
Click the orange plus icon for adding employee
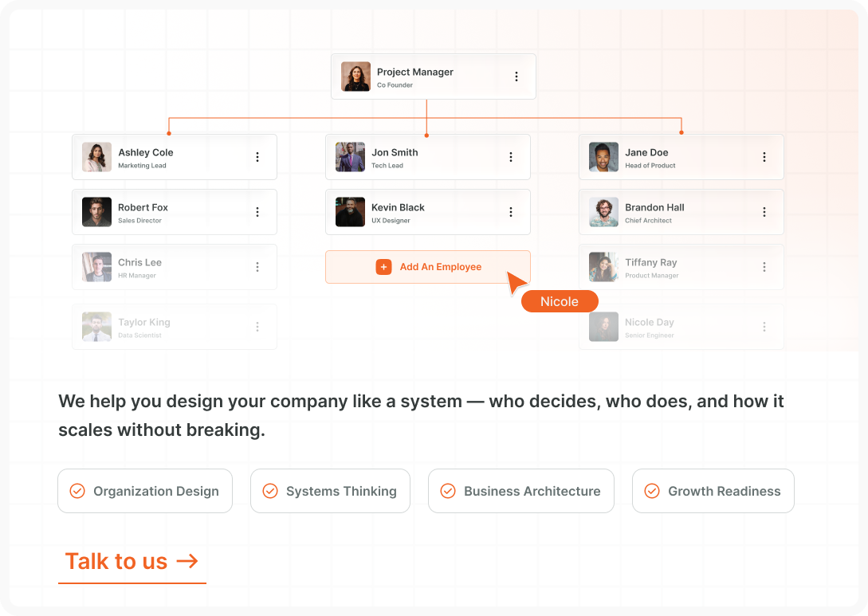[x=383, y=267]
